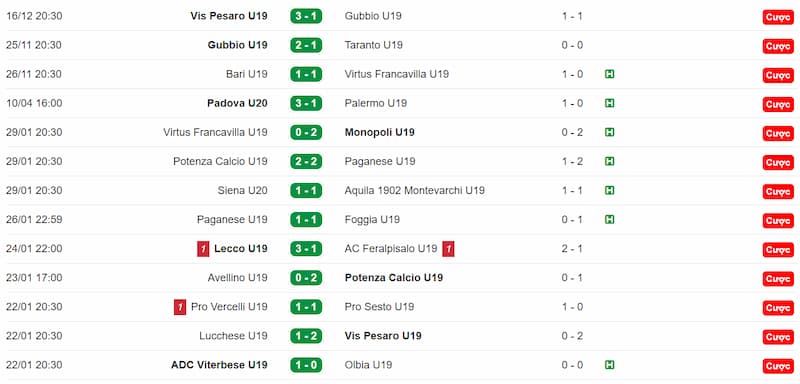The image size is (800, 384).
Task: Click the red card icon beside Pro Vercelli U19
Action: 180,307
